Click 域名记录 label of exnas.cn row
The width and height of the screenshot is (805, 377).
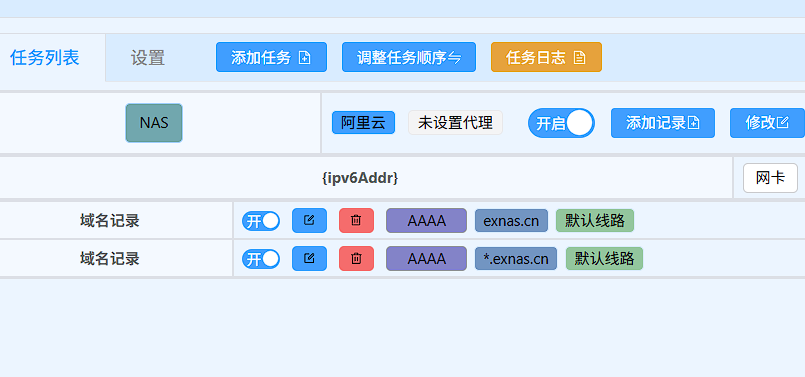click(110, 220)
